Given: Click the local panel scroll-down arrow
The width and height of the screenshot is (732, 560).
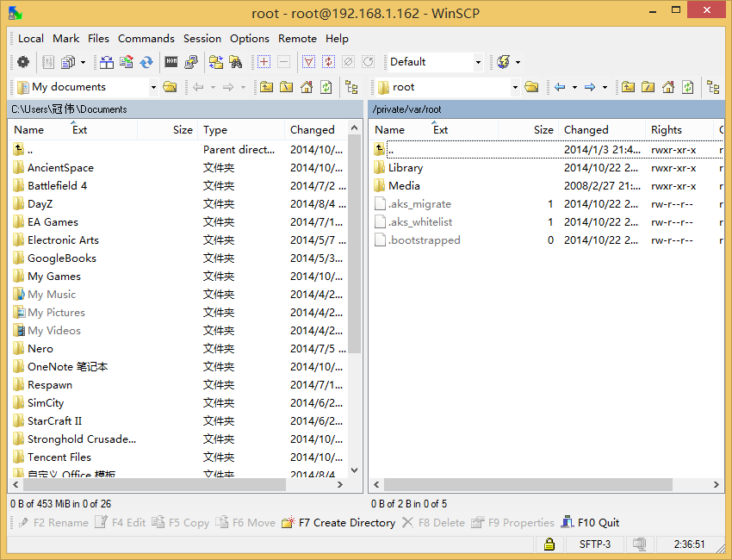Looking at the screenshot, I should [354, 470].
